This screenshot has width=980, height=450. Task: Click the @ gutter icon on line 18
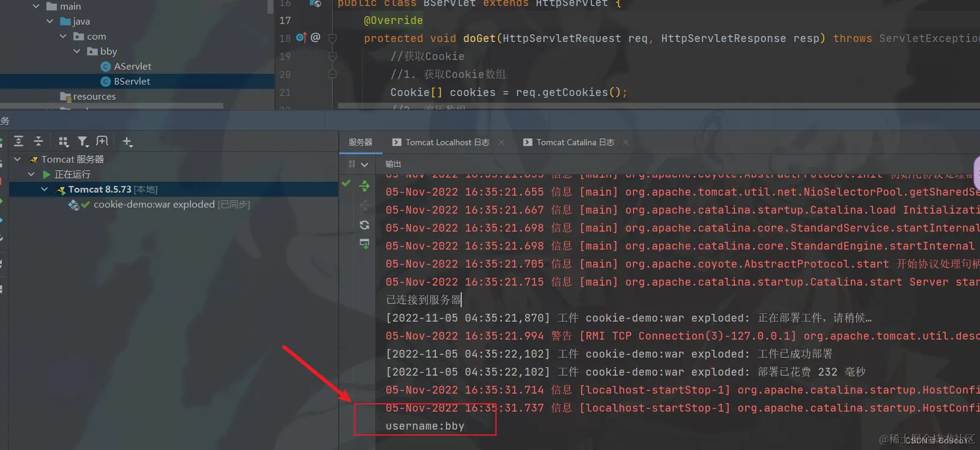coord(315,37)
